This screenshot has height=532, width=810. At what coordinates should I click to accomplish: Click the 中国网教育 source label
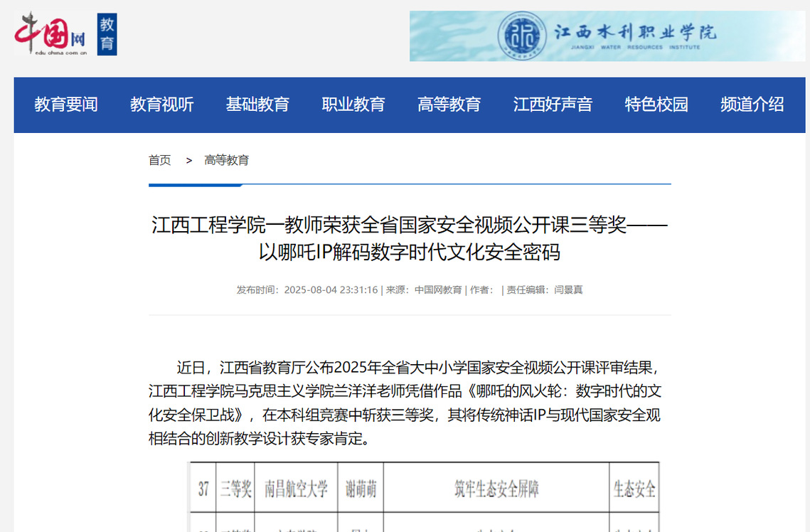[x=438, y=290]
